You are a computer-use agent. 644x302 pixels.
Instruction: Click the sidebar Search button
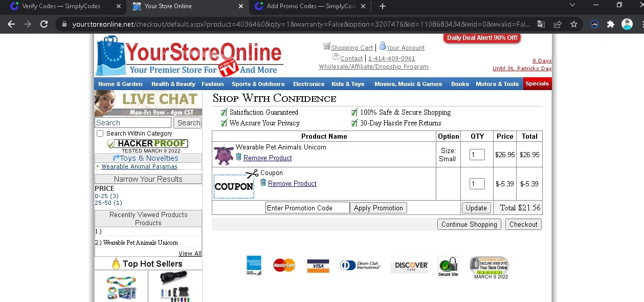(188, 123)
